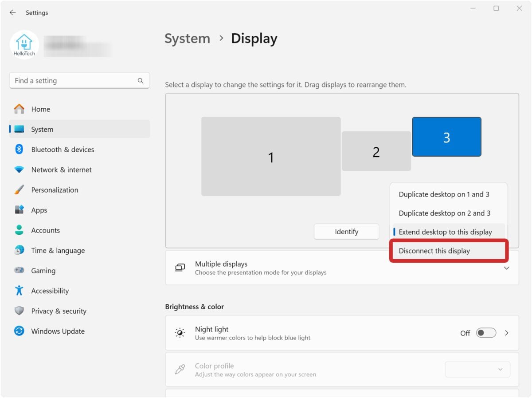Screen dimensions: 532x398
Task: Click the HelloTech account avatar
Action: point(24,45)
